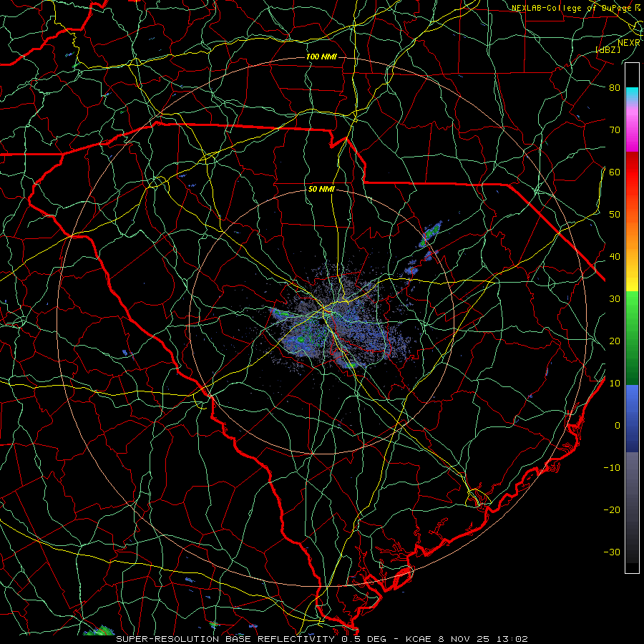This screenshot has height=644, width=644.
Task: Click the green echo at the bottom-left map edge
Action: coord(99,630)
